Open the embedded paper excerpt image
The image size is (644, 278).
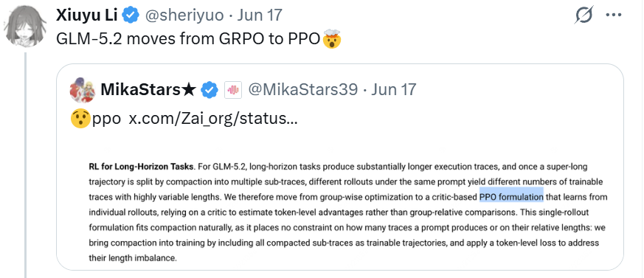tap(339, 204)
